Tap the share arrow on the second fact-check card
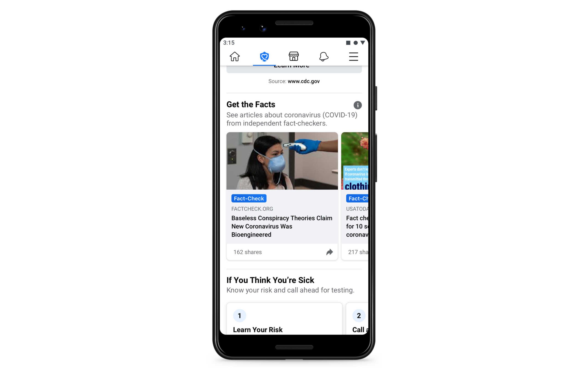This screenshot has height=371, width=588. point(329,252)
